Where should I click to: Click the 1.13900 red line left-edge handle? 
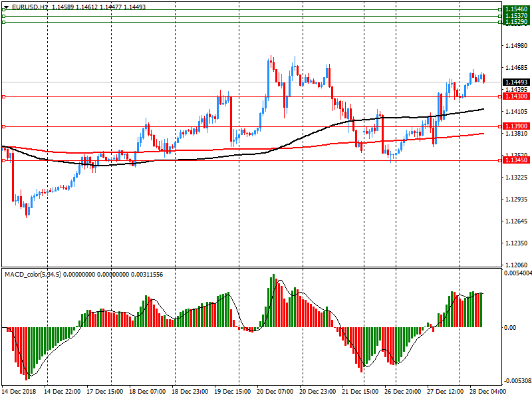[3, 126]
